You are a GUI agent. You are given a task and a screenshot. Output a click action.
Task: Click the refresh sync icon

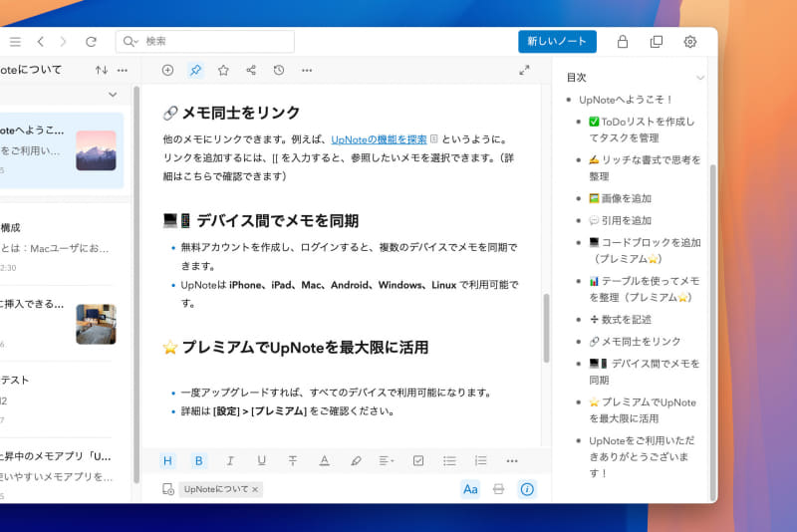pos(91,42)
